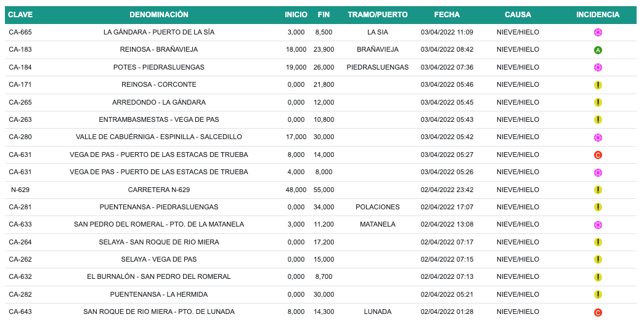
Task: Click the end value '23,900'
Action: point(324,50)
